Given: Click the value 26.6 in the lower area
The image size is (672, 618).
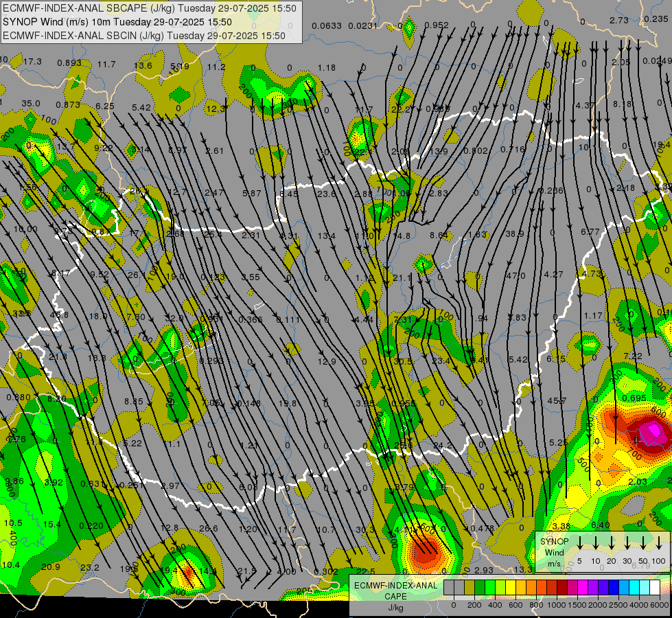Looking at the screenshot, I should pos(208,528).
